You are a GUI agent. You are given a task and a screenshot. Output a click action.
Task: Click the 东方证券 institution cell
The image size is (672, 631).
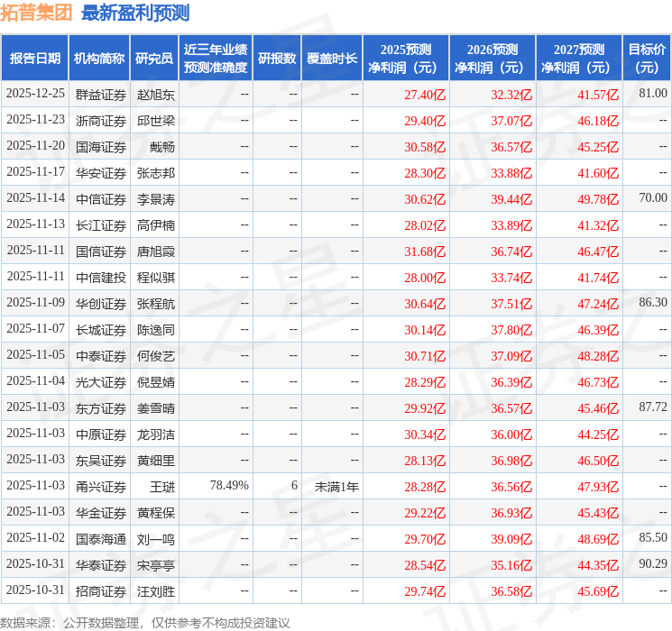click(101, 408)
